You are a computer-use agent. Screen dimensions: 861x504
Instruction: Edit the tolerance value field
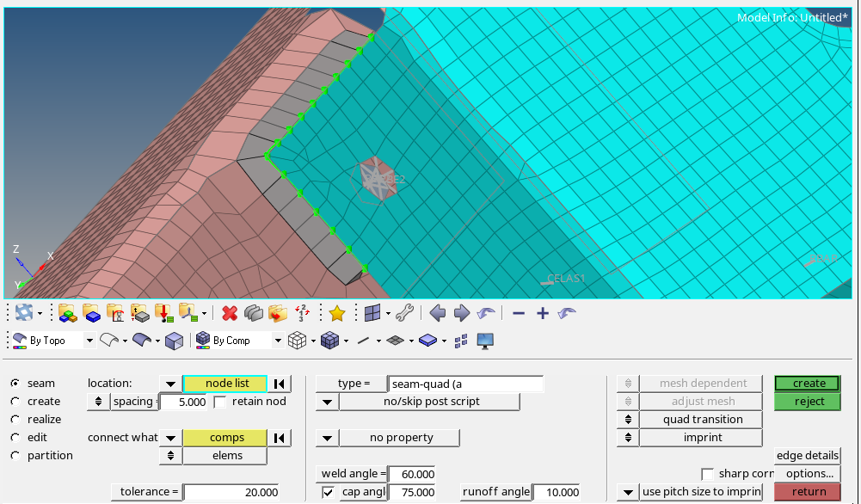[232, 492]
